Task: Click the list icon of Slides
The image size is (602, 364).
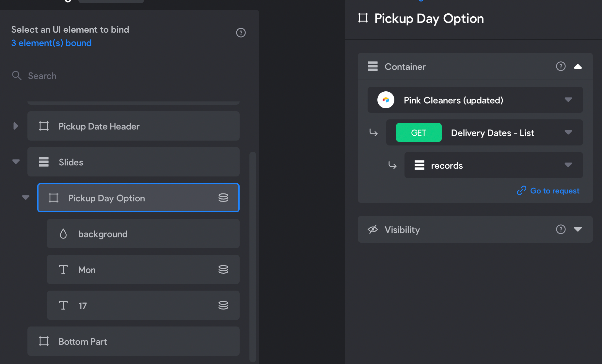Action: point(44,162)
